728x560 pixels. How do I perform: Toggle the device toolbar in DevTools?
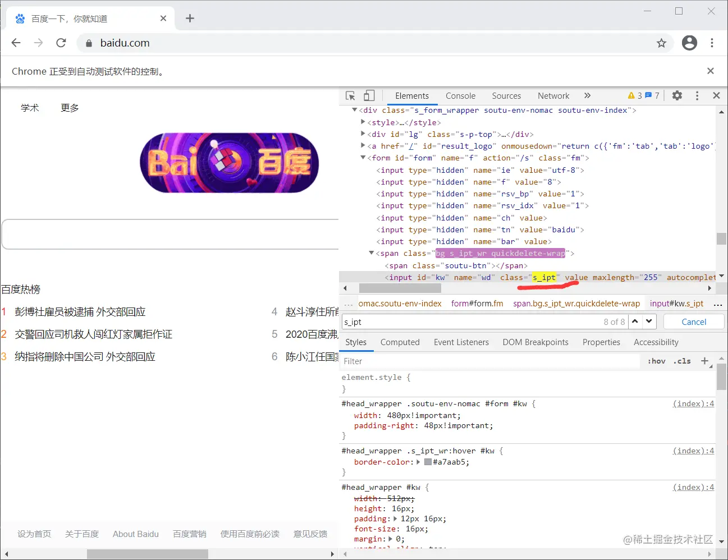tap(369, 96)
